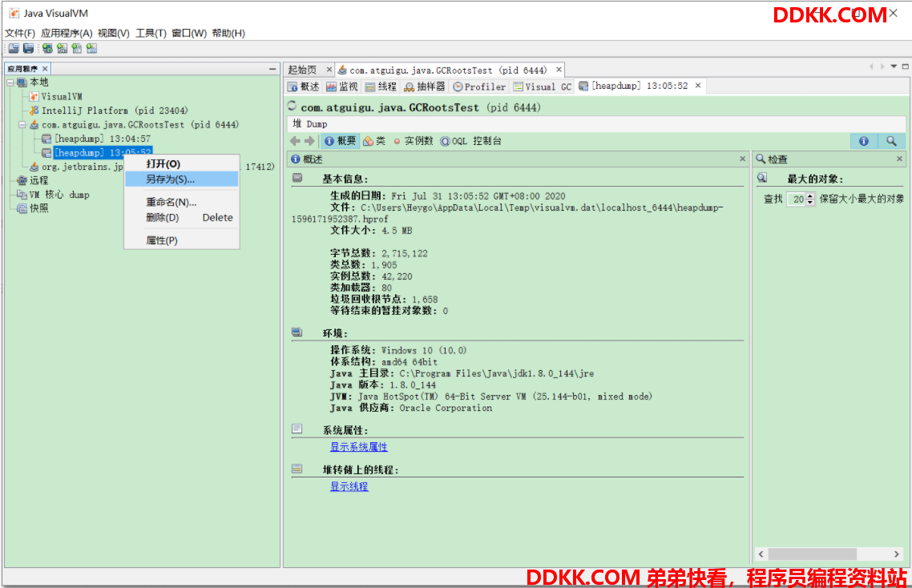Image resolution: width=912 pixels, height=588 pixels.
Task: Click the 显示系统属性 link
Action: [x=359, y=447]
